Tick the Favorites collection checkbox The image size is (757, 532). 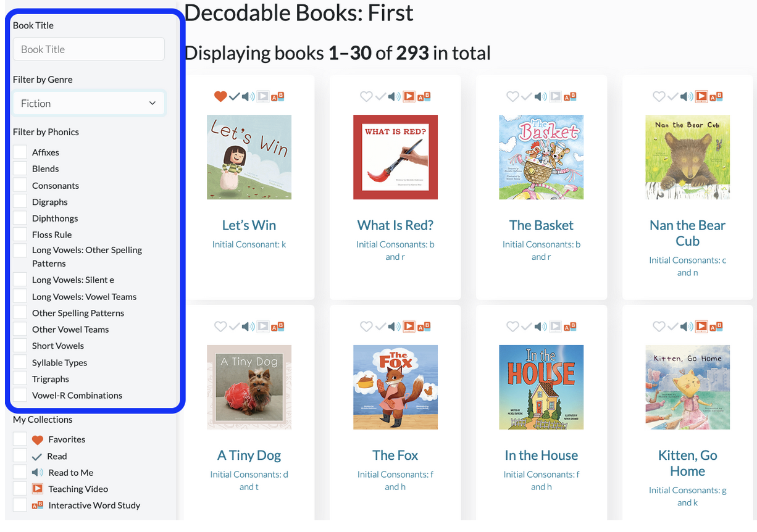20,439
